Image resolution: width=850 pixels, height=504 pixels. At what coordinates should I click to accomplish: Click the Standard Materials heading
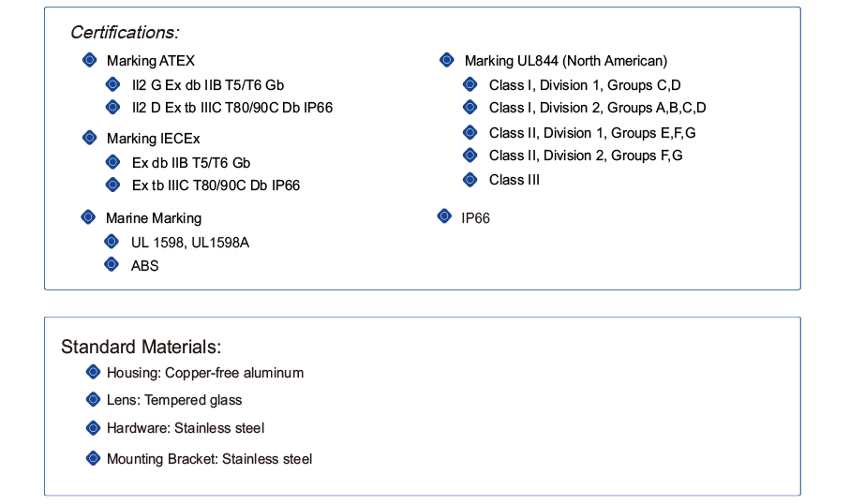pyautogui.click(x=141, y=347)
